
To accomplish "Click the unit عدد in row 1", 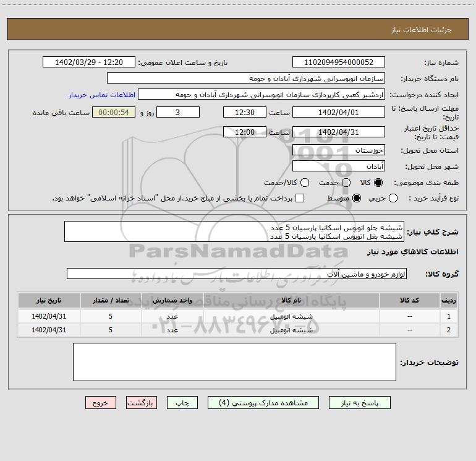I will pos(172,316).
